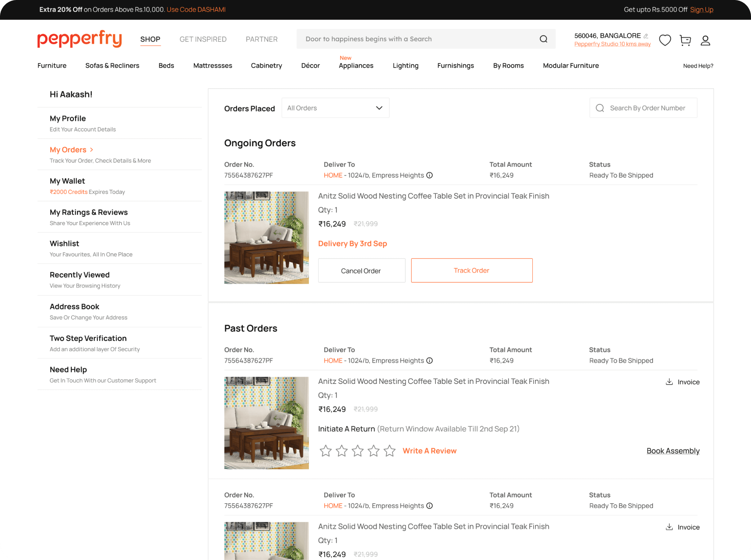The height and width of the screenshot is (560, 751).
Task: Download the first past order's invoice icon
Action: (669, 382)
